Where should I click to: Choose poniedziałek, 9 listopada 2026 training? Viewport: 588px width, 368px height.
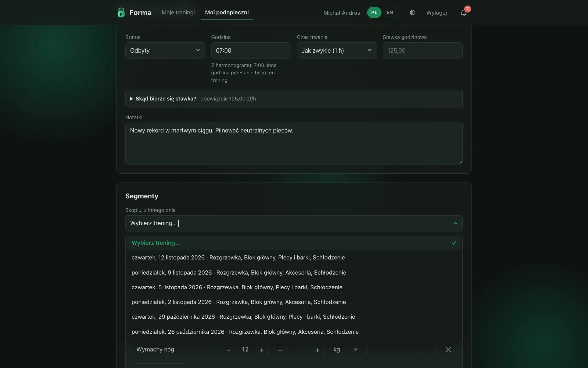[294, 273]
